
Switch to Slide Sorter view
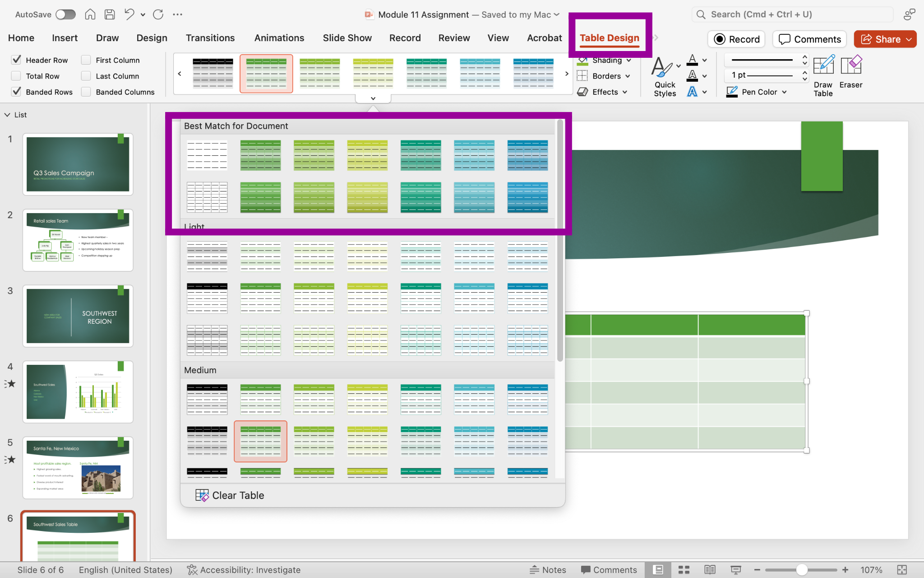(x=684, y=570)
